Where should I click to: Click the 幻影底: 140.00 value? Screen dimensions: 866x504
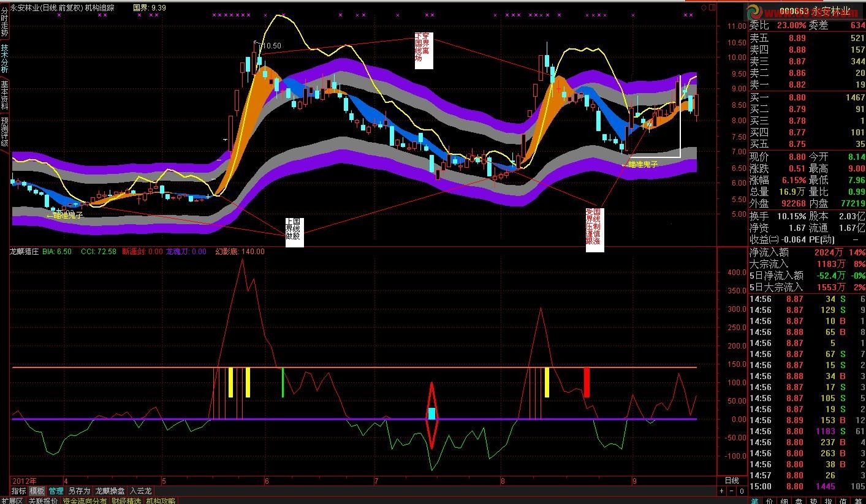point(240,251)
